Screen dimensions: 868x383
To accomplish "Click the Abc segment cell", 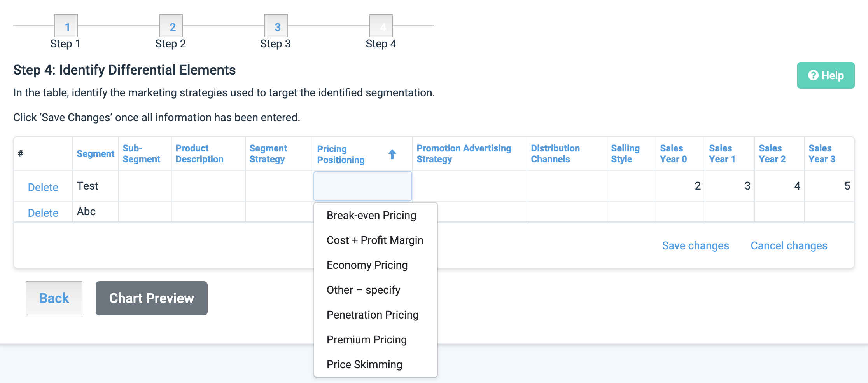I will point(96,212).
